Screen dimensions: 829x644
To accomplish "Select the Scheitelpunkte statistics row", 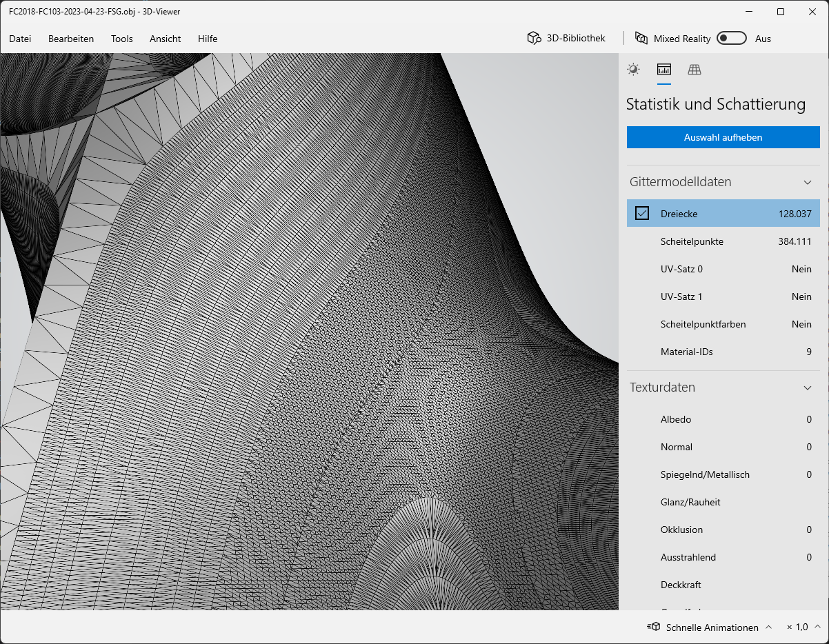I will tap(723, 241).
